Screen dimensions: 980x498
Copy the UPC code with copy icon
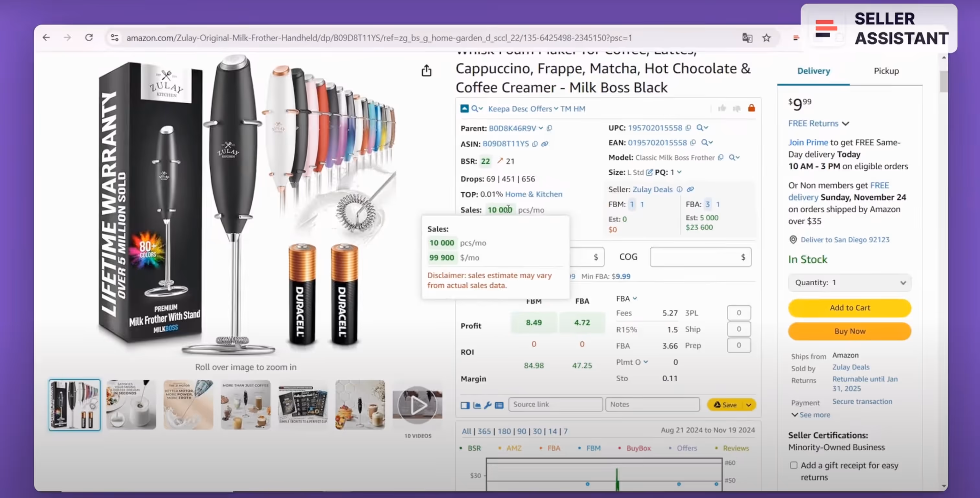click(688, 128)
